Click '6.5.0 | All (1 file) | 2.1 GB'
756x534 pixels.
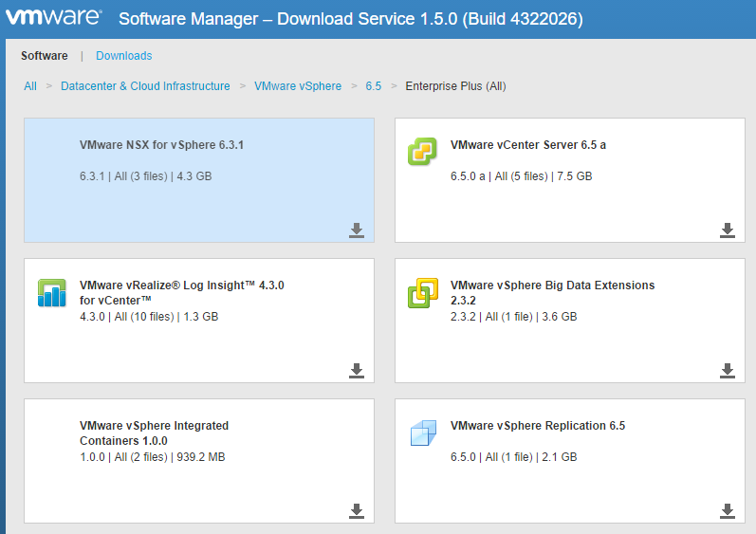pyautogui.click(x=513, y=457)
